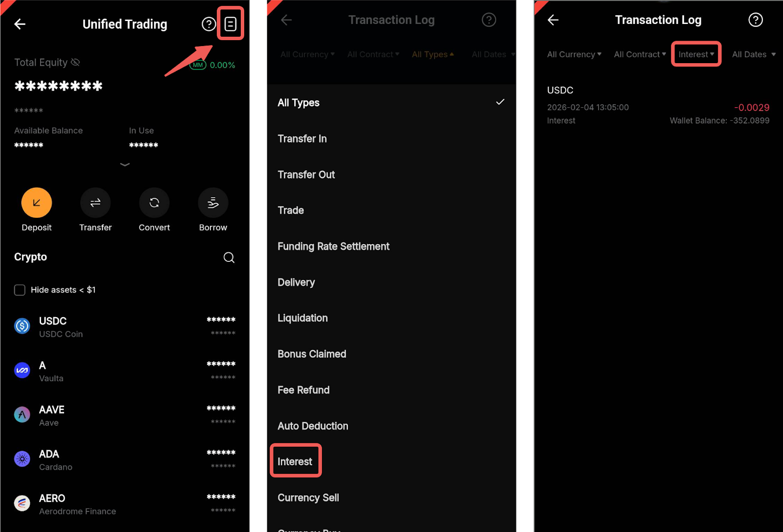
Task: Open the transaction log icon in Unified Trading
Action: pos(230,23)
